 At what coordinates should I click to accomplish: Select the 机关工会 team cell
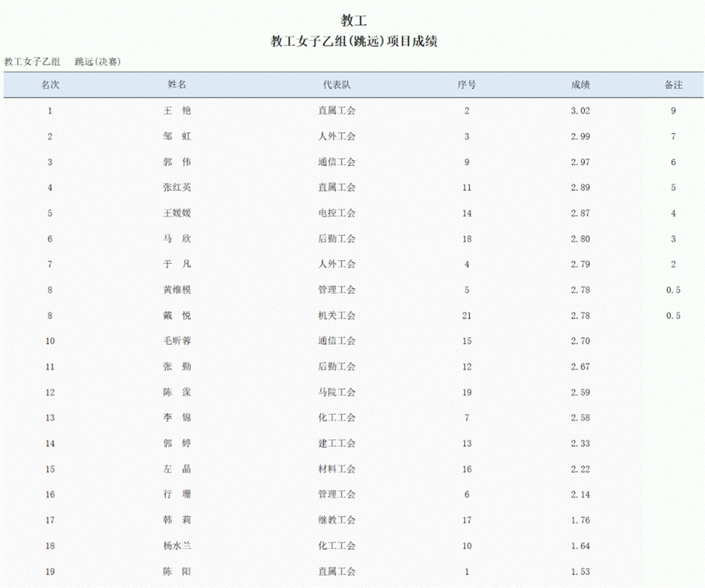point(336,316)
